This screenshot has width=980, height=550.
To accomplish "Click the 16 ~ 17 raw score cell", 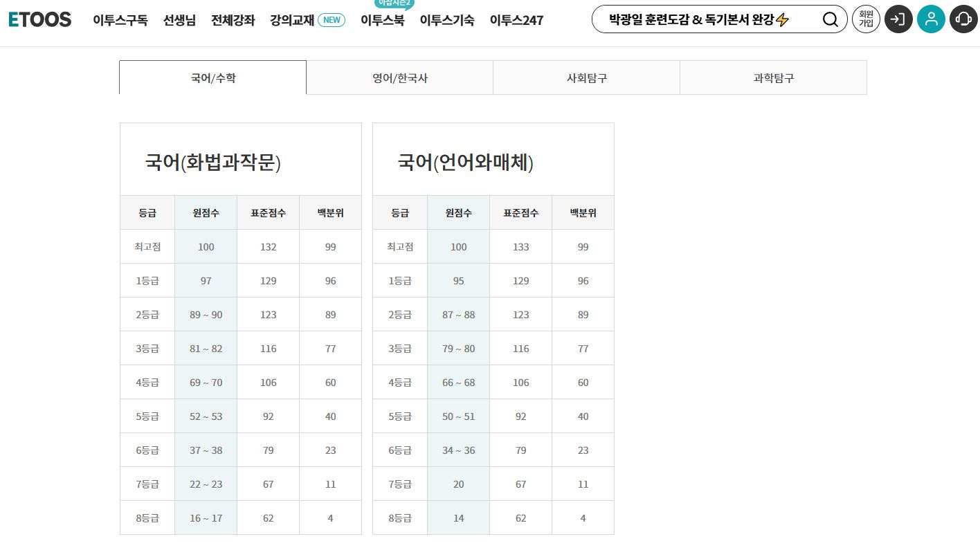I will tap(206, 518).
